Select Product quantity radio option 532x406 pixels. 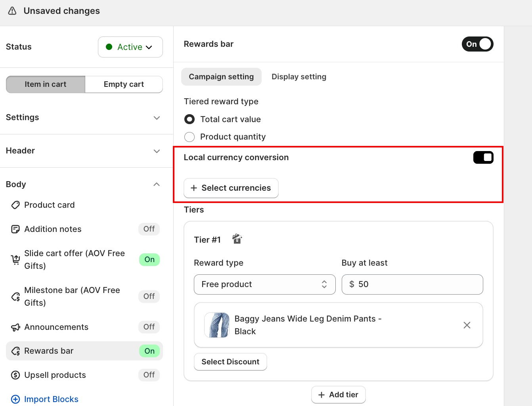[189, 137]
